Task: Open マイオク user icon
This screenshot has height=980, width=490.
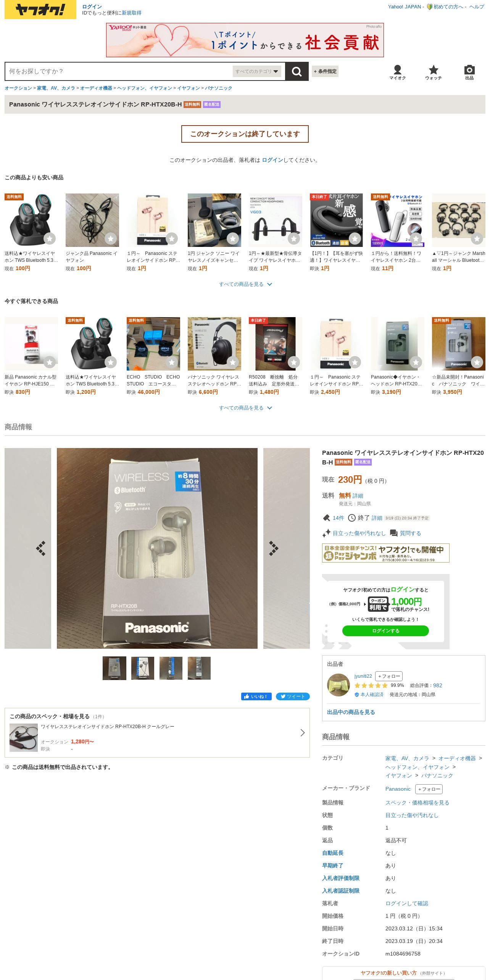Action: 397,72
